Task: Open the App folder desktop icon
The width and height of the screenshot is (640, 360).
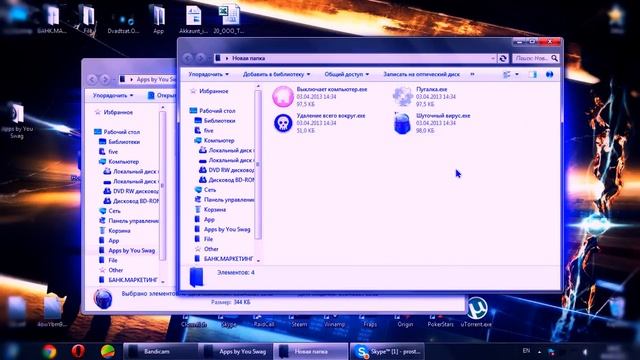Action: click(158, 20)
